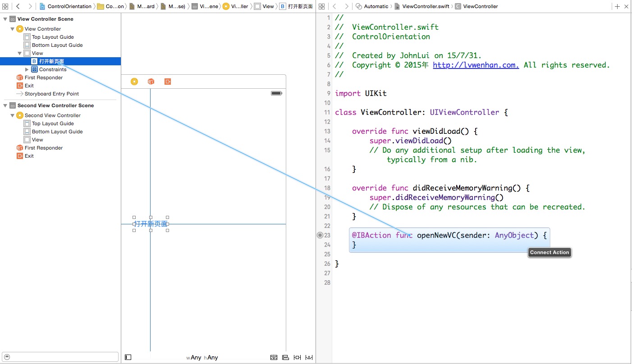632x364 pixels.
Task: Open Resolve Auto Layout Issues icon
Action: coord(309,357)
